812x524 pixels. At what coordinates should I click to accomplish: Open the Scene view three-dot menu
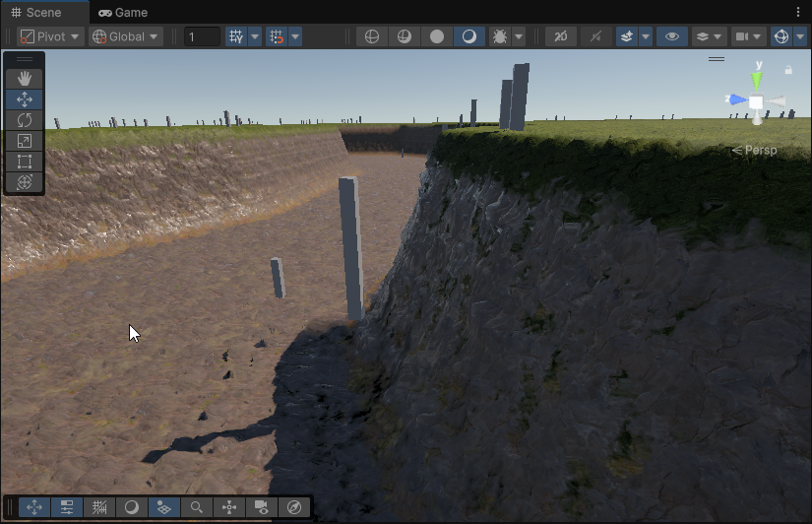point(798,12)
